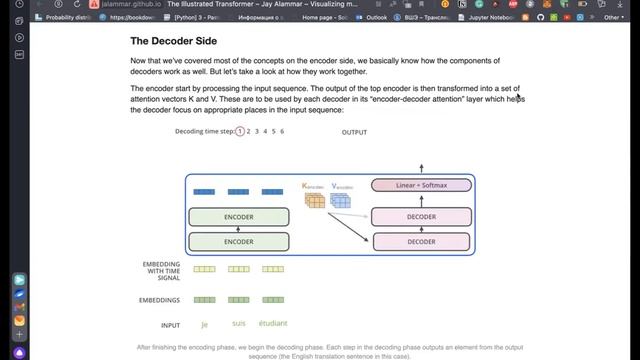Click the 'EMBEDDINGS' row label

(159, 300)
